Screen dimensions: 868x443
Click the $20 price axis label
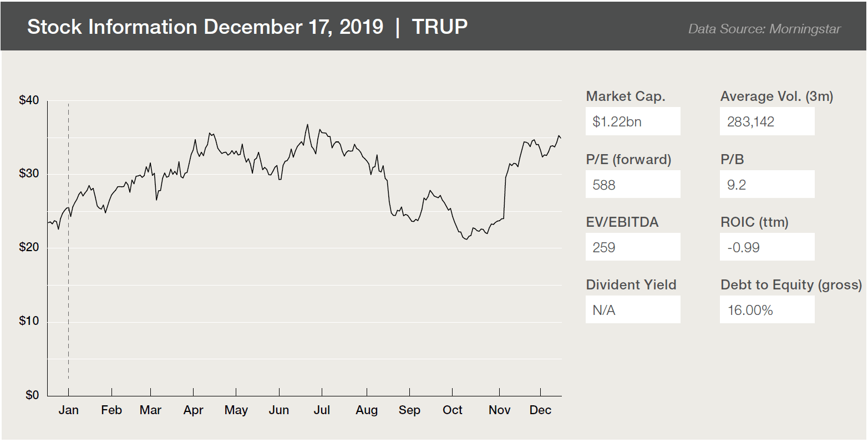pos(29,247)
